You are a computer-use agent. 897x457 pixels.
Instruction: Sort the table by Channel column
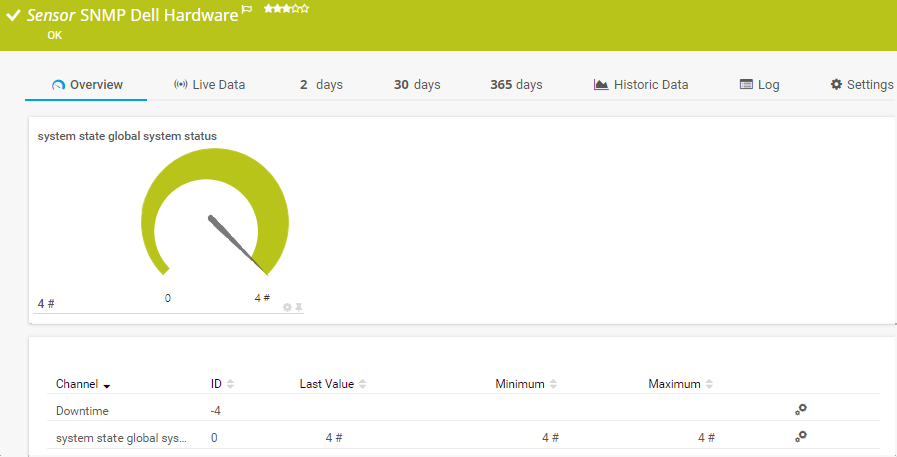pyautogui.click(x=83, y=384)
